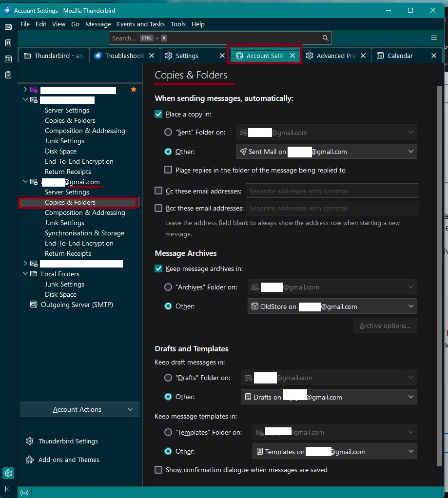Screen dimensions: 448x498
Task: Select the "Drafts" Folder on radio button
Action: click(168, 378)
